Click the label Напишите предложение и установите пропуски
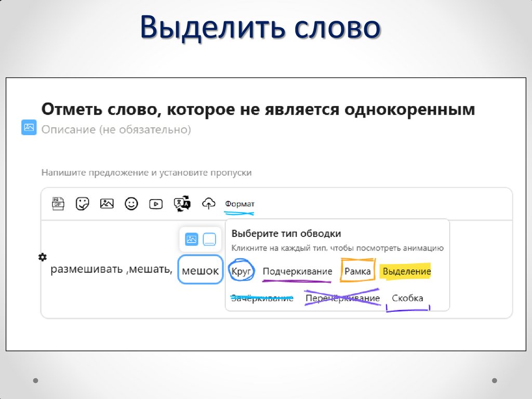532x399 pixels. click(147, 172)
